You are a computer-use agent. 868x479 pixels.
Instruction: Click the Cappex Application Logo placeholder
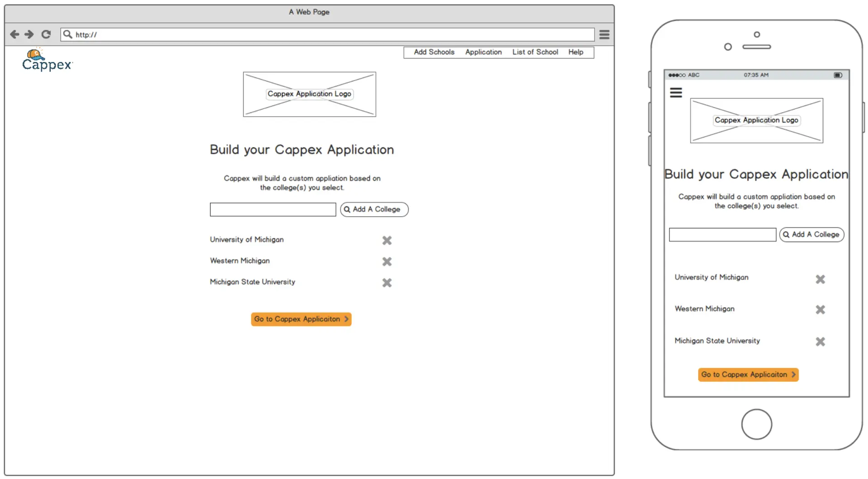309,94
